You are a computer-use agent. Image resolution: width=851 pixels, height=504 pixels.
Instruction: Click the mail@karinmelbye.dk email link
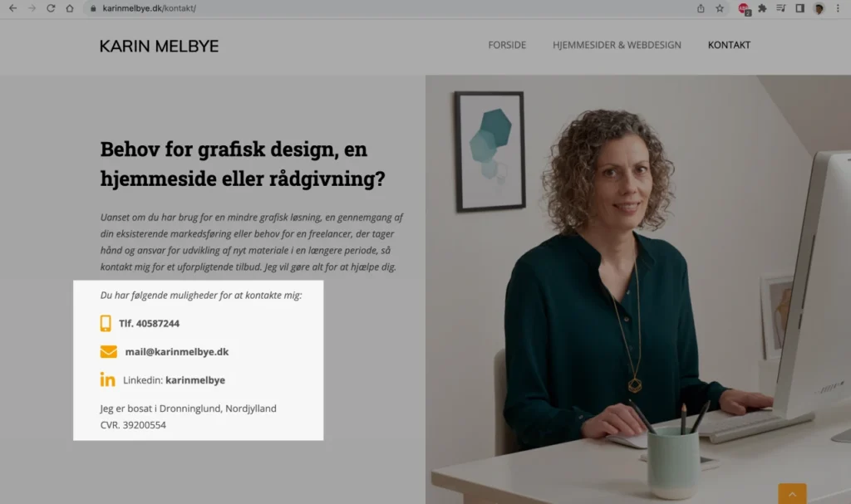click(177, 351)
